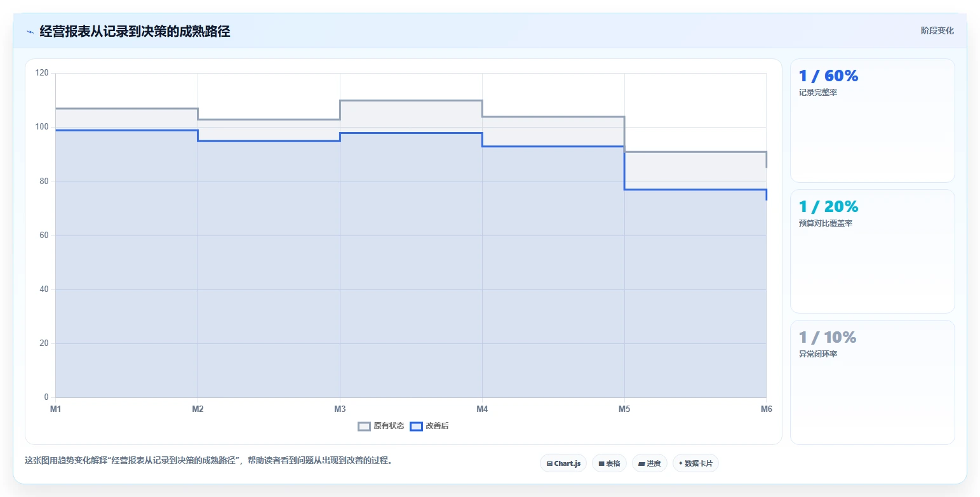Open the 预算对比覆盖率 card
This screenshot has width=980, height=497.
872,251
